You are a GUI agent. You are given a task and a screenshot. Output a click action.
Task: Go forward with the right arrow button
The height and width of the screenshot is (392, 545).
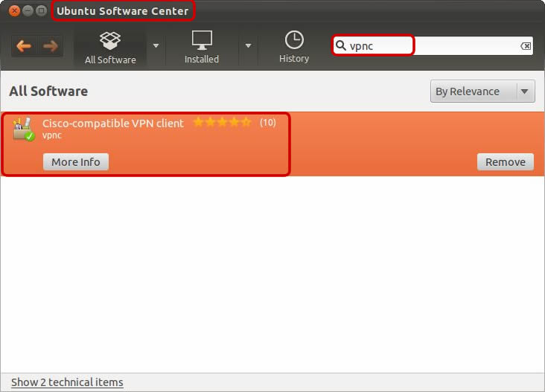coord(51,46)
